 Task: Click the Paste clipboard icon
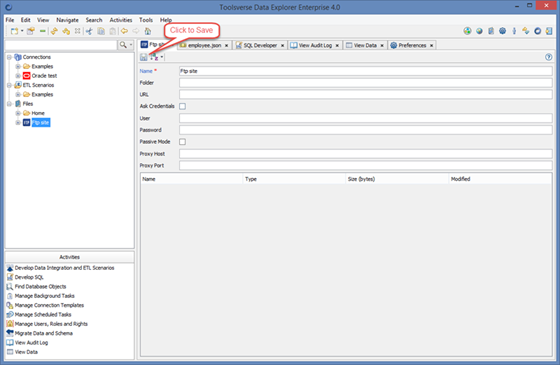[x=112, y=31]
